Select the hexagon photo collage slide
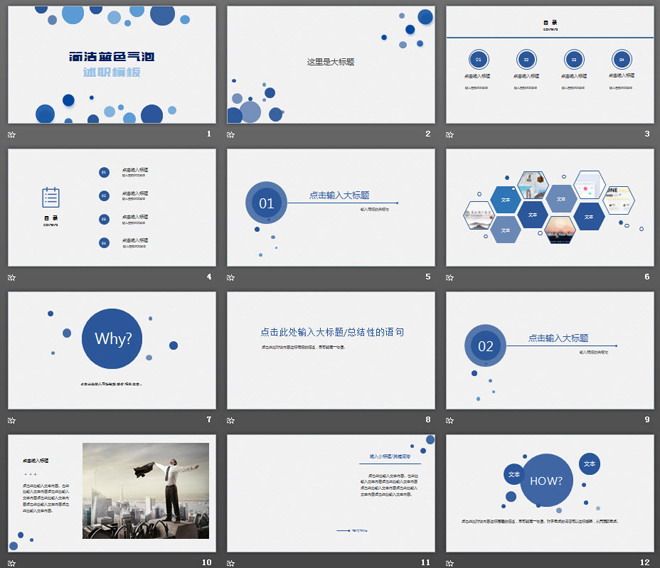 550,207
